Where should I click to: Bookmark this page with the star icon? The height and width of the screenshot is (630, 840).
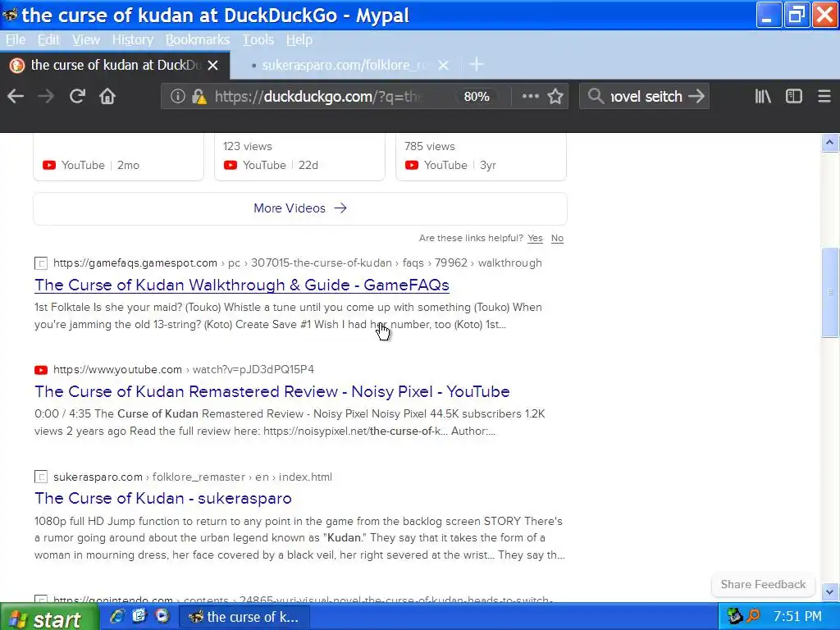click(x=555, y=97)
